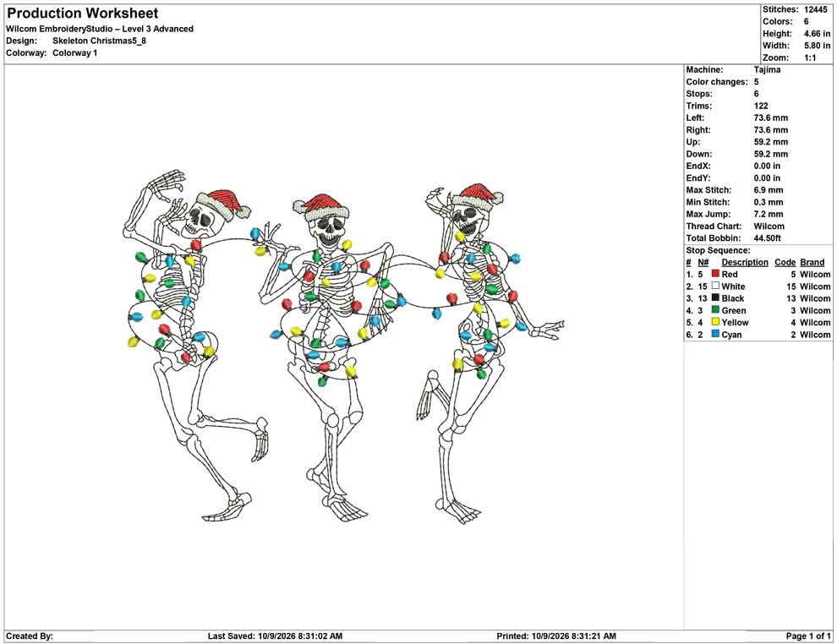Click the 'Stop Sequence:' heading
The image size is (837, 644).
click(x=718, y=250)
